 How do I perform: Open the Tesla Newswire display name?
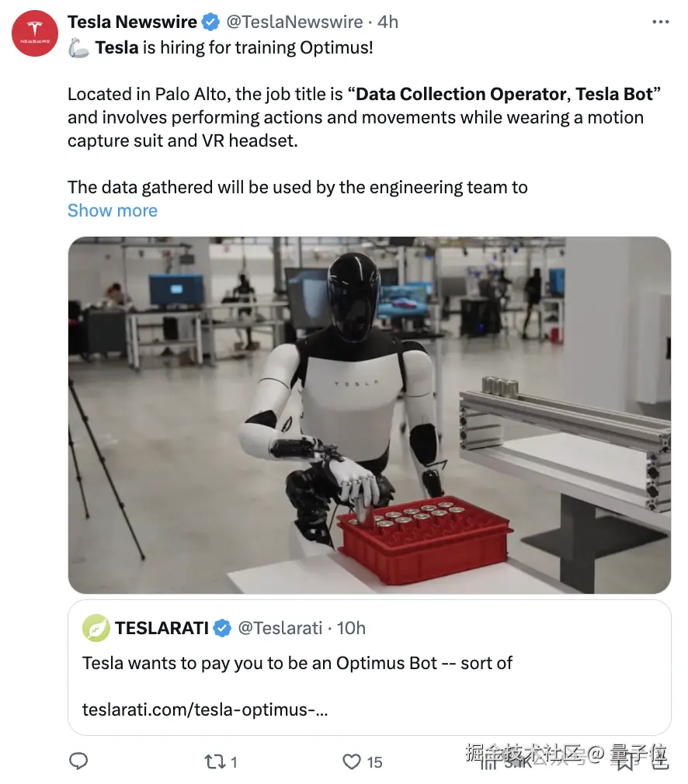pyautogui.click(x=133, y=22)
